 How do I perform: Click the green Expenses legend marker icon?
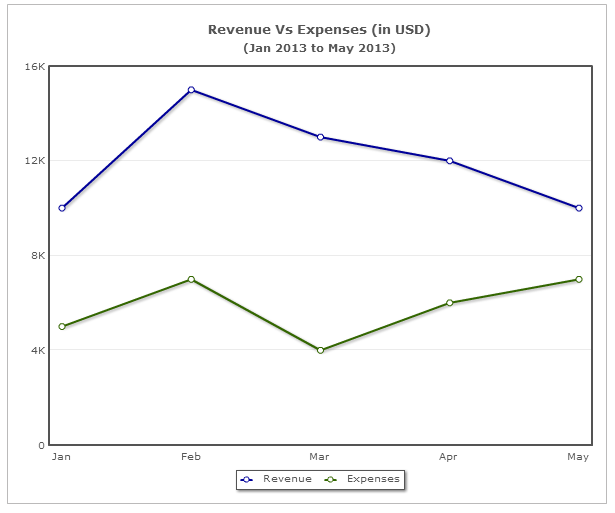pyautogui.click(x=331, y=479)
